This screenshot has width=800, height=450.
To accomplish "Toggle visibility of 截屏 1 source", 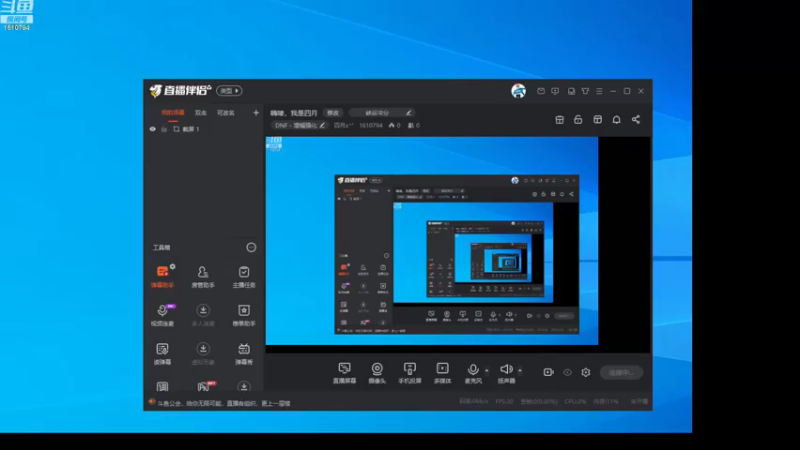I will tap(153, 129).
